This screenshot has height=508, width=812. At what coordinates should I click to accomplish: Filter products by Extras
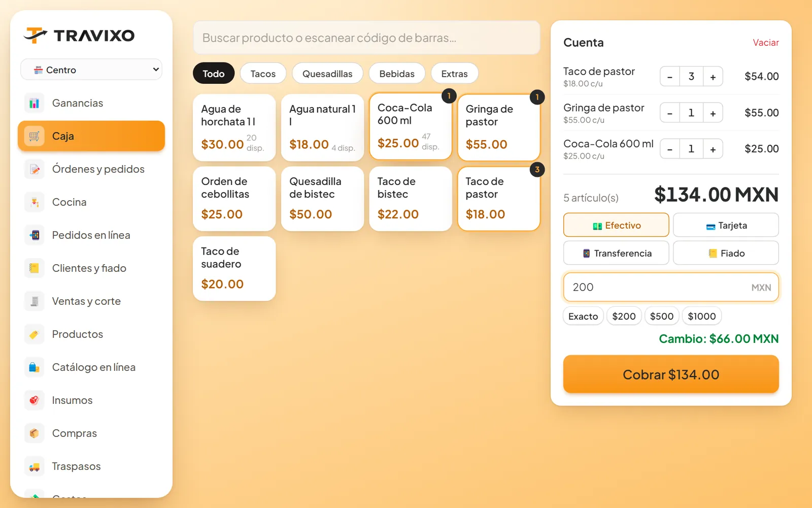(454, 74)
